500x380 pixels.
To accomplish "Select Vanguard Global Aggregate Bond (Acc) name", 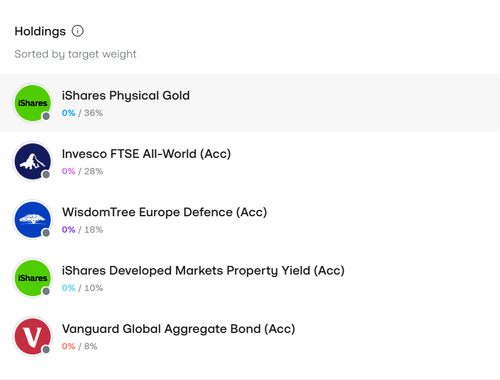I will coord(178,329).
